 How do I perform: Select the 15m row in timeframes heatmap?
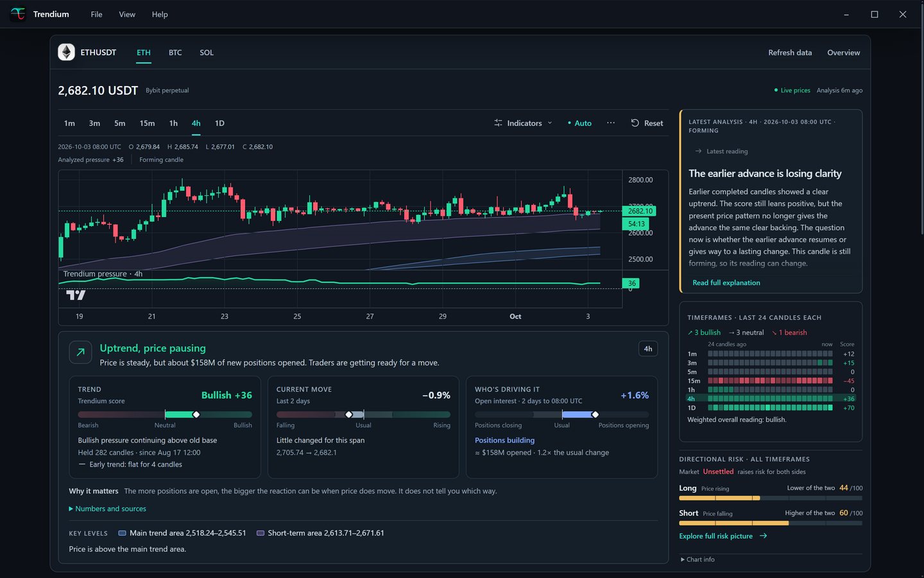tap(771, 381)
